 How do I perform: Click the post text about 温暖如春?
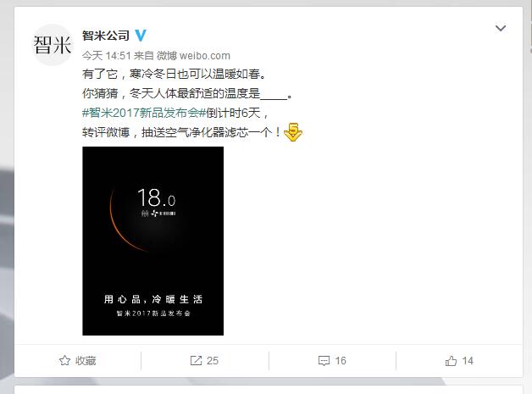coord(174,74)
